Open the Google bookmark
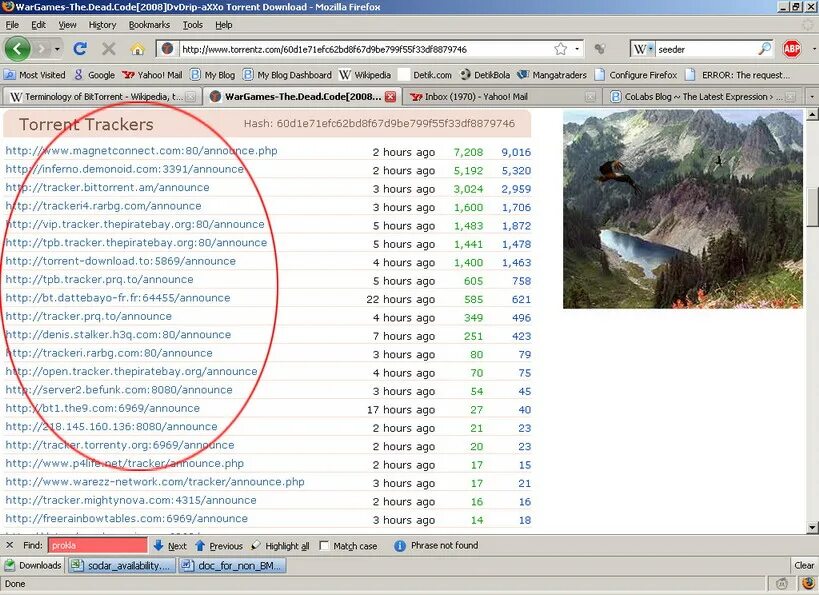 click(95, 75)
